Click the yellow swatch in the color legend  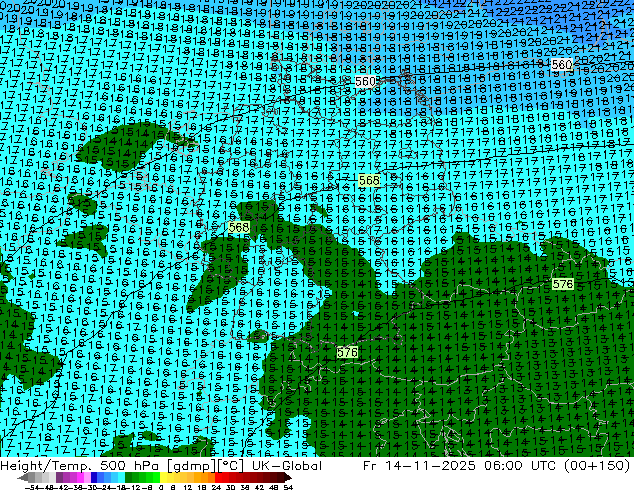tap(163, 478)
